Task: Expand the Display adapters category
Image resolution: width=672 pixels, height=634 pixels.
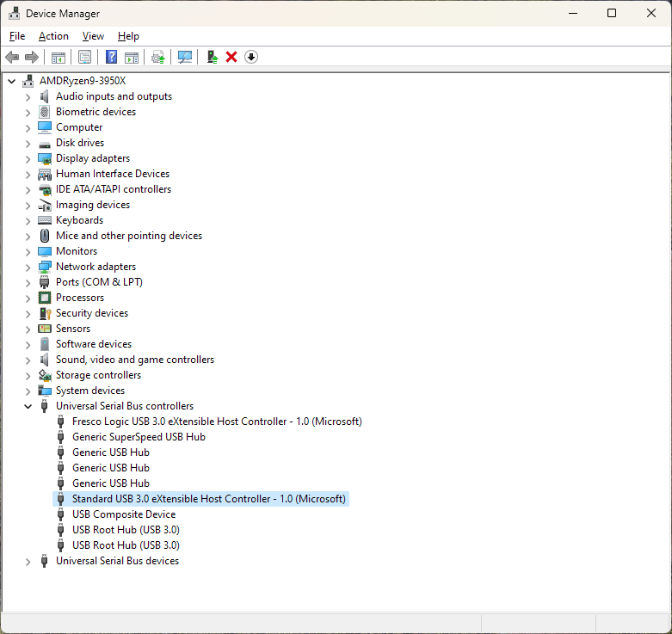Action: (x=28, y=159)
